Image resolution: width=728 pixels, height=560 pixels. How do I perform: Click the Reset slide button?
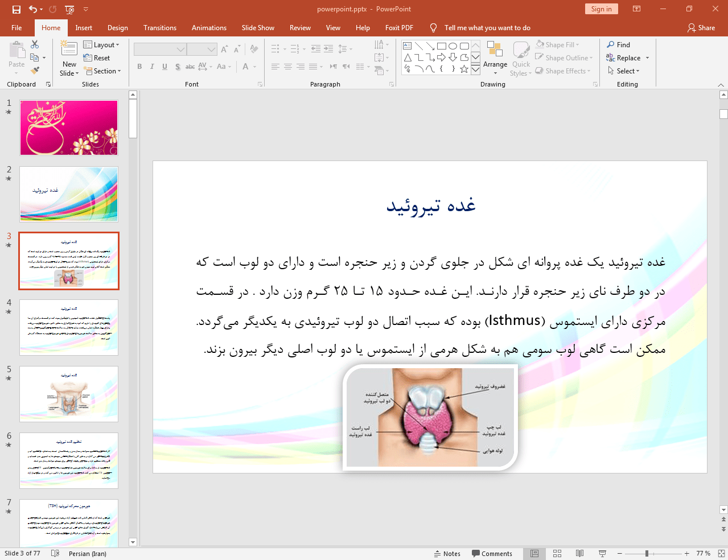[x=97, y=58]
